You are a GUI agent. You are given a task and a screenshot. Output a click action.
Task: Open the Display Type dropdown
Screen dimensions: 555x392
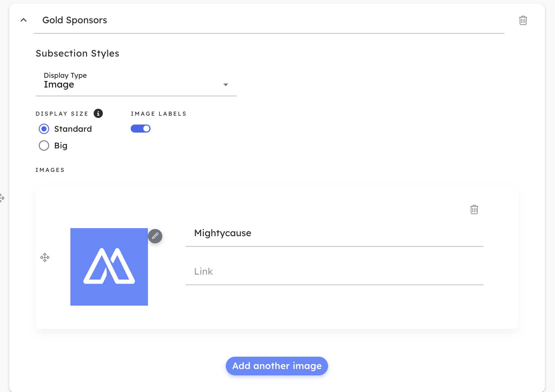(136, 84)
